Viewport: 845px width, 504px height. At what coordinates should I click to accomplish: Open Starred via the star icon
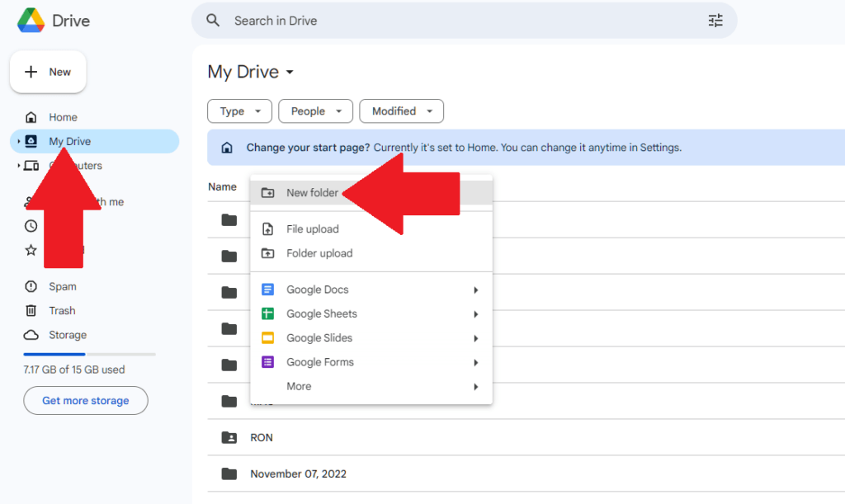[x=31, y=250]
